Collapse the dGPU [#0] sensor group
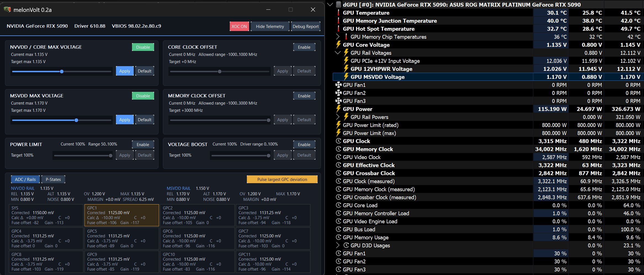The width and height of the screenshot is (644, 275). (x=330, y=5)
